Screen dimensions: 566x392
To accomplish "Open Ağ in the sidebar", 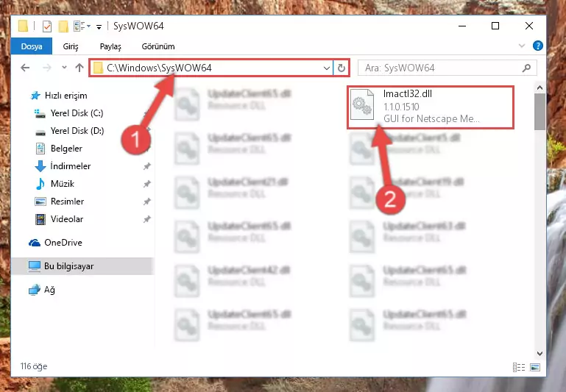I will pos(42,290).
